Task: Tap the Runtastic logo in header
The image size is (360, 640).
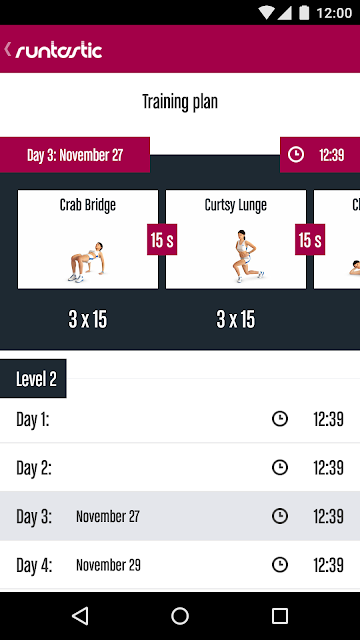Action: click(x=59, y=51)
